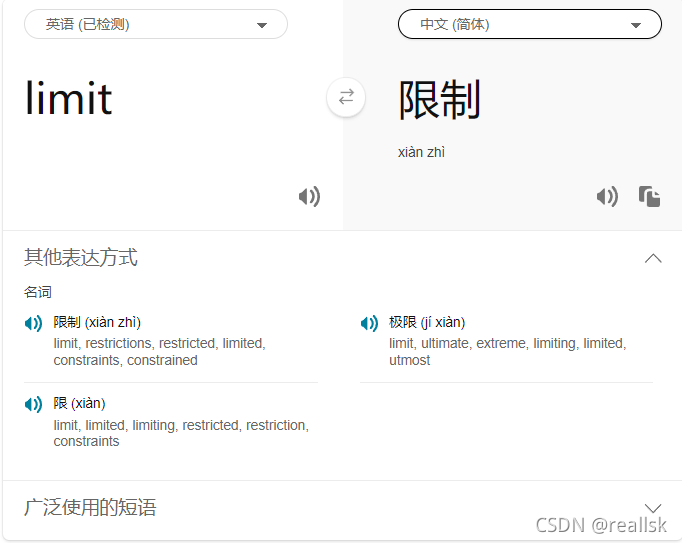Image resolution: width=682 pixels, height=543 pixels.
Task: Swap source and target languages
Action: click(x=346, y=97)
